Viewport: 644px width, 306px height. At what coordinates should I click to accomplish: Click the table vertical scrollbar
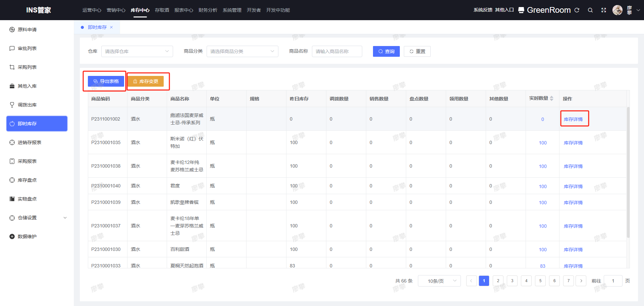point(628,172)
